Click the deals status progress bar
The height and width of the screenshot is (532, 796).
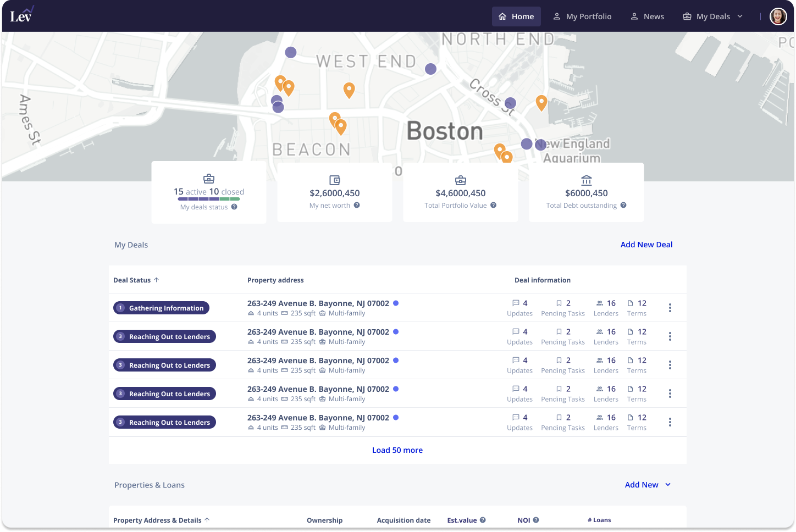point(209,199)
